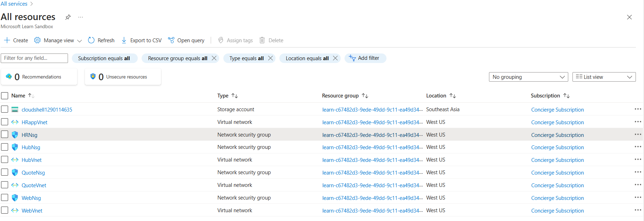Open the HubVnet resource
The width and height of the screenshot is (644, 221).
(x=31, y=160)
